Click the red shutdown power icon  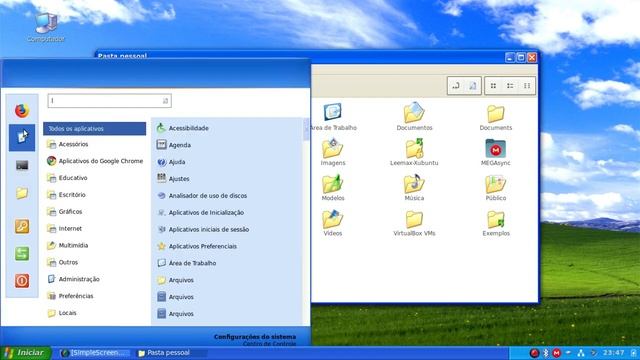(x=22, y=281)
